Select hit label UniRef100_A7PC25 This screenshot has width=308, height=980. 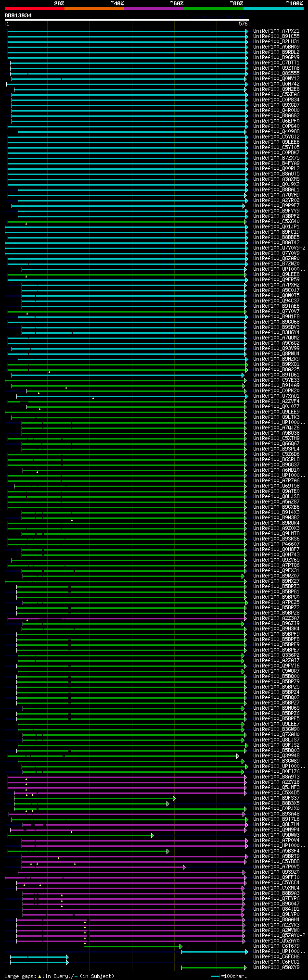click(x=276, y=603)
